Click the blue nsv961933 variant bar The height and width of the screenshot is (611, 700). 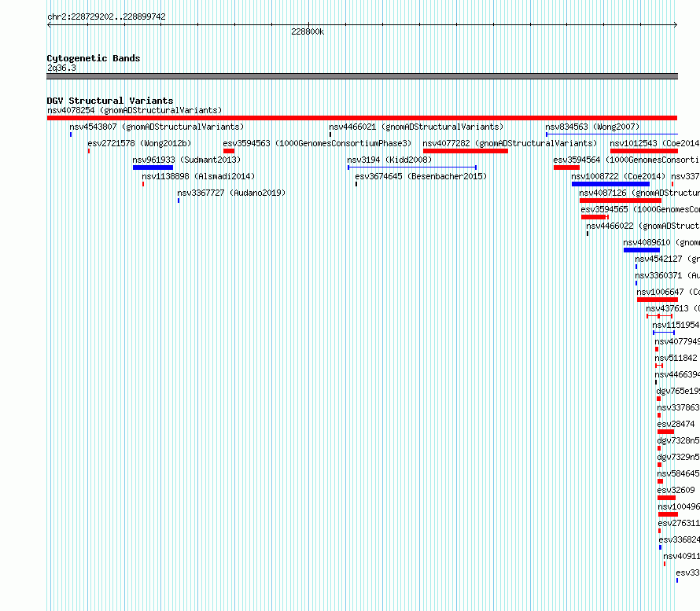point(153,167)
